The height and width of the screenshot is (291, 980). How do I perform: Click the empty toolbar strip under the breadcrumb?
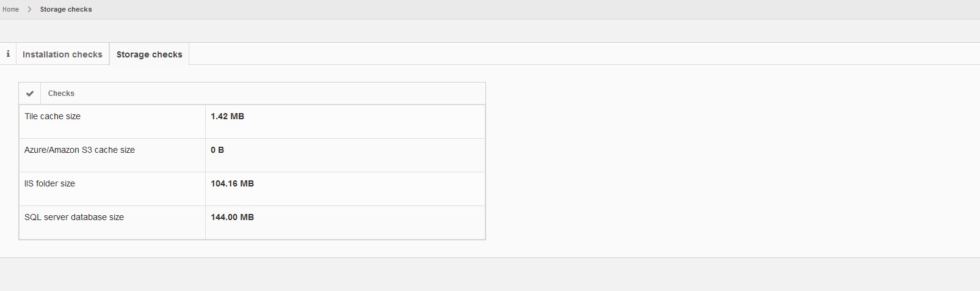pyautogui.click(x=488, y=31)
